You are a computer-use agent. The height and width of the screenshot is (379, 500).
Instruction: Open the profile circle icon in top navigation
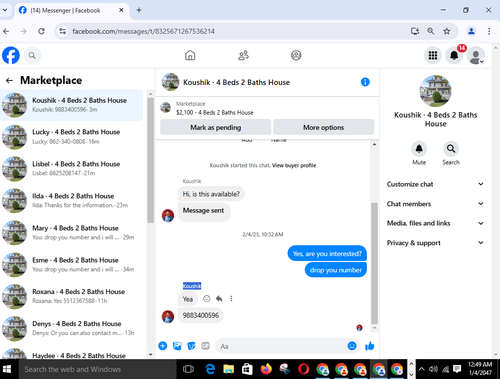pos(296,55)
